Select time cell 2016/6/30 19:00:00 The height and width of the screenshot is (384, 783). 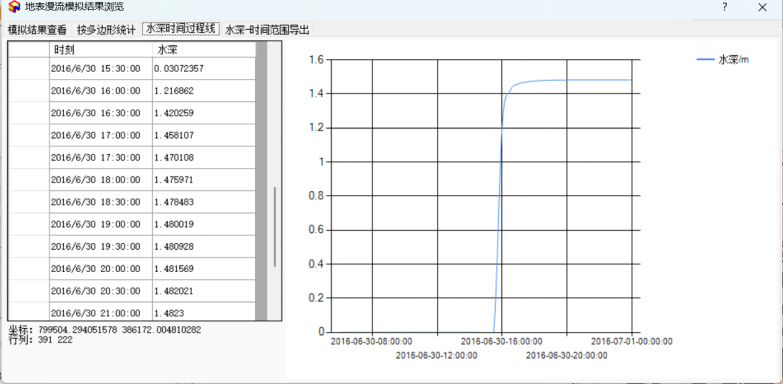click(101, 224)
